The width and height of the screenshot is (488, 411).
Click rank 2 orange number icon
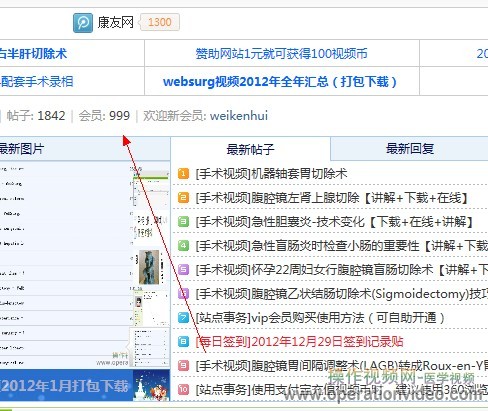pos(183,198)
